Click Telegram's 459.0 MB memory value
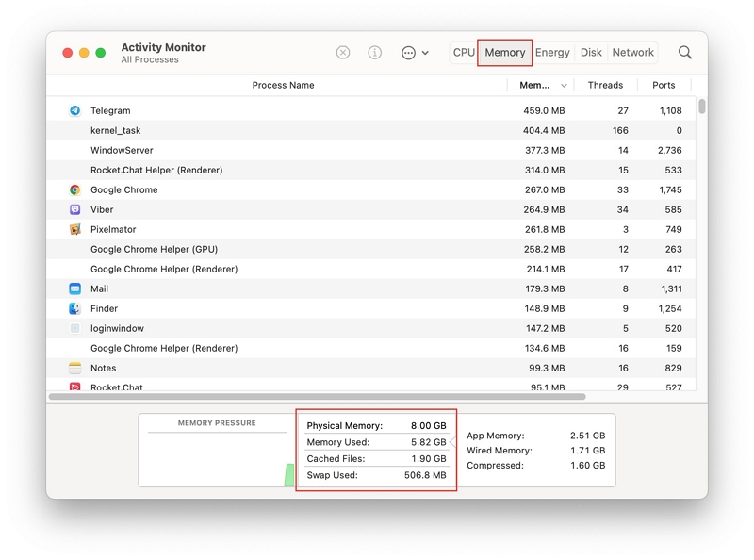754x560 pixels. (544, 110)
